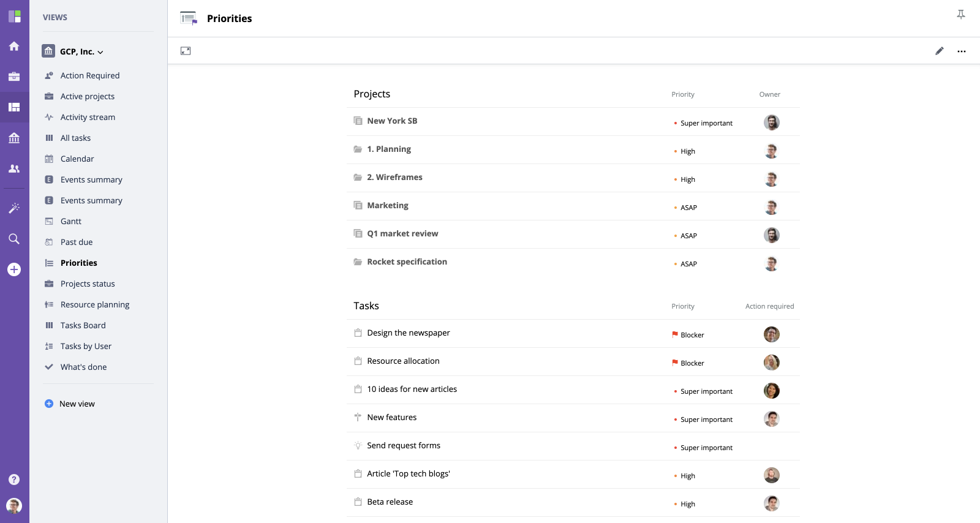Open the Resource planning view
The height and width of the screenshot is (523, 980).
tap(95, 304)
